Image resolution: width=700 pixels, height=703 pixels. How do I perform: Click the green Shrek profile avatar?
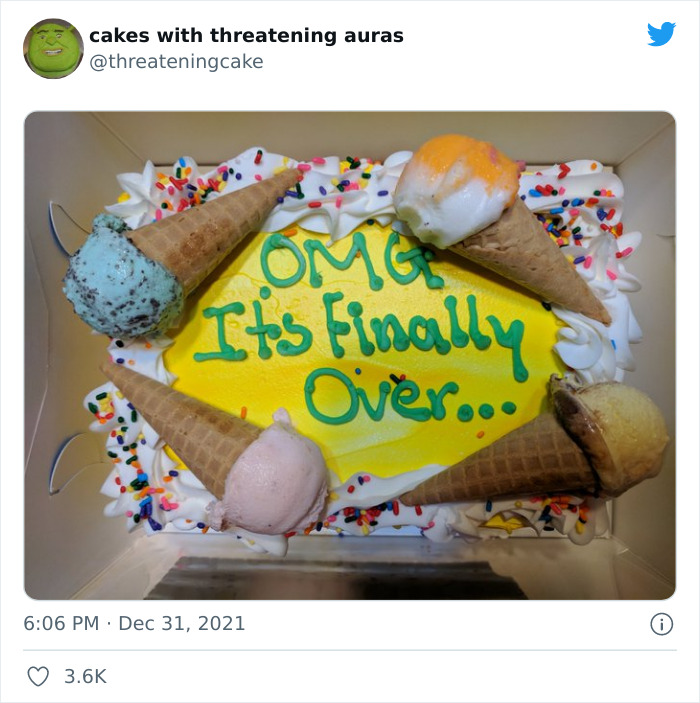53,48
